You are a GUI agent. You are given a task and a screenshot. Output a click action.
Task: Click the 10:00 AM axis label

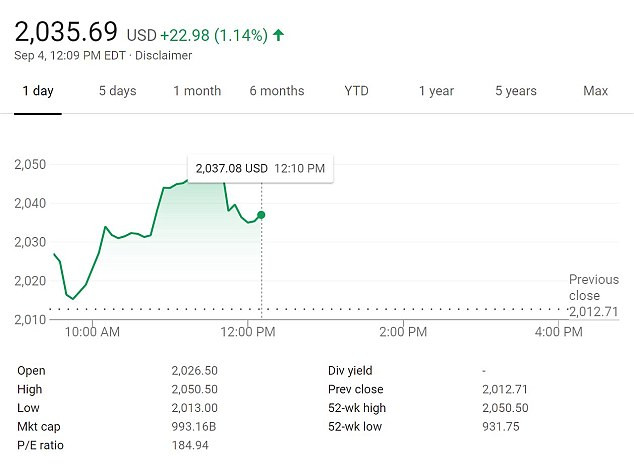[93, 331]
